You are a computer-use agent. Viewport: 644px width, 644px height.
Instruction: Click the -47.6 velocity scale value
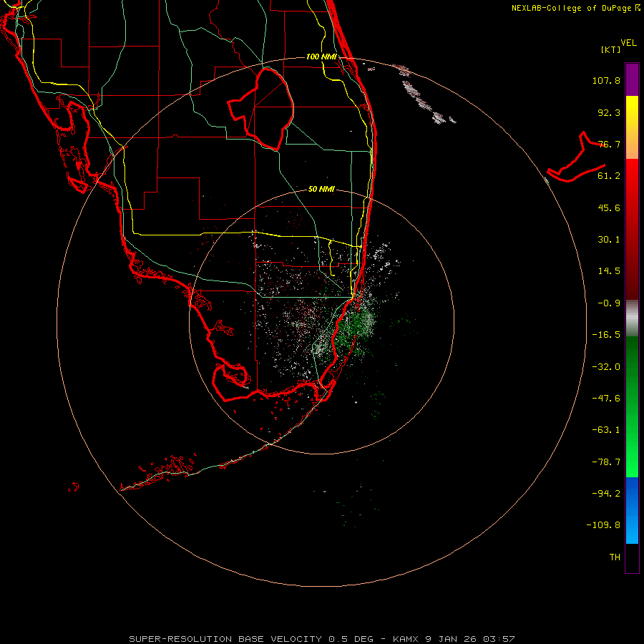[x=606, y=399]
